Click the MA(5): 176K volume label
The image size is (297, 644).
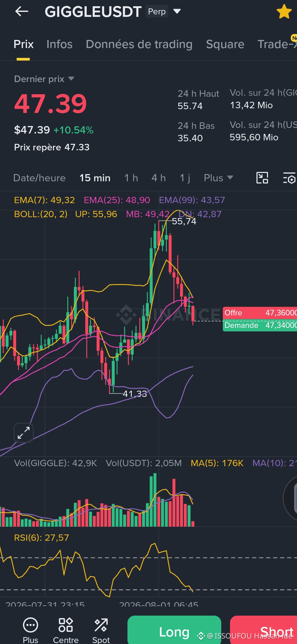pos(217,463)
